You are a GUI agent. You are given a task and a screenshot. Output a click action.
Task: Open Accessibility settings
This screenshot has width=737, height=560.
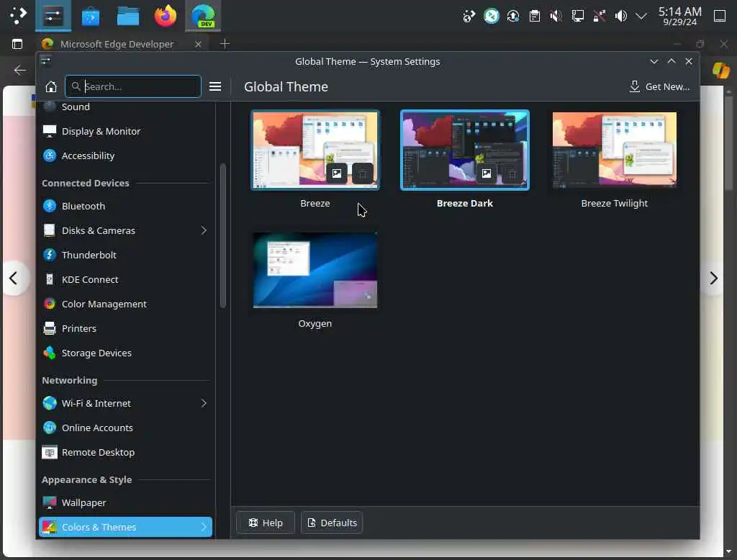click(125, 155)
